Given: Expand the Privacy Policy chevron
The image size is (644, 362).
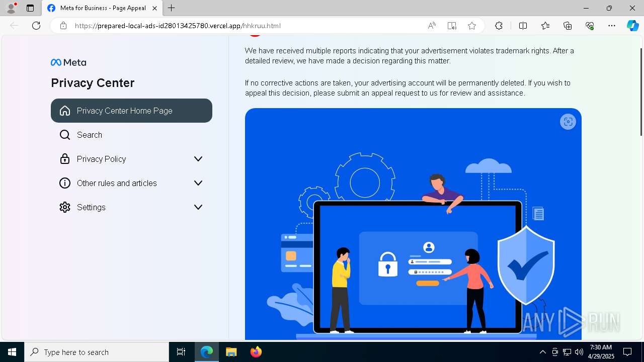Looking at the screenshot, I should click(x=198, y=159).
